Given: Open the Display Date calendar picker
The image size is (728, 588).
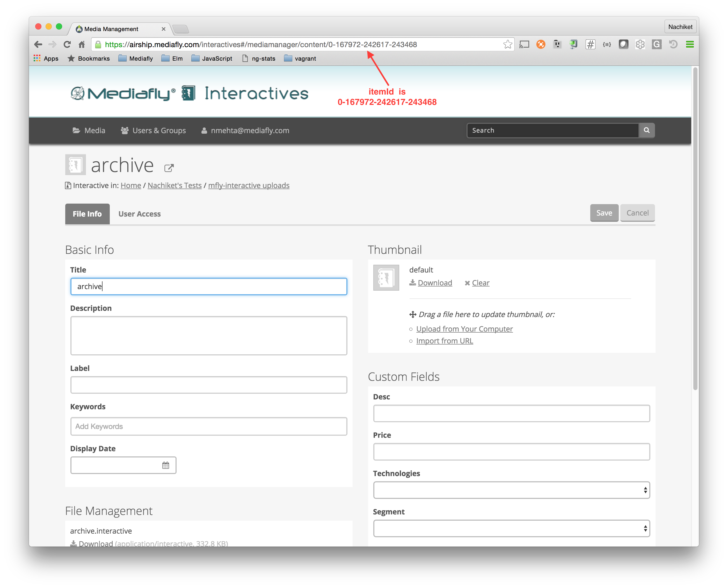Looking at the screenshot, I should click(x=165, y=465).
